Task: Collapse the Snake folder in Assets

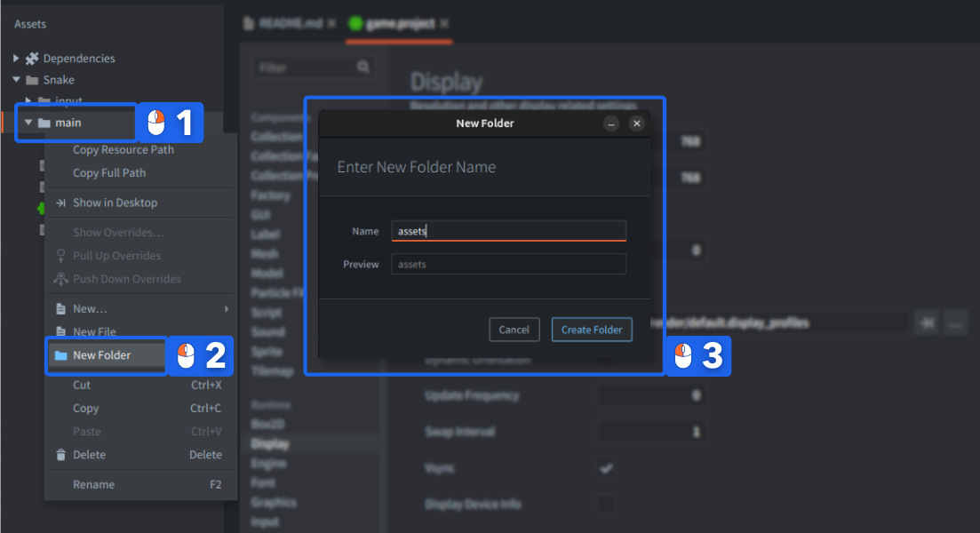Action: click(17, 79)
